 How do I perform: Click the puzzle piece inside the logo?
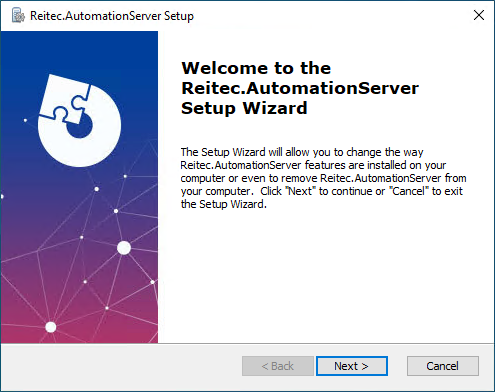(x=65, y=99)
